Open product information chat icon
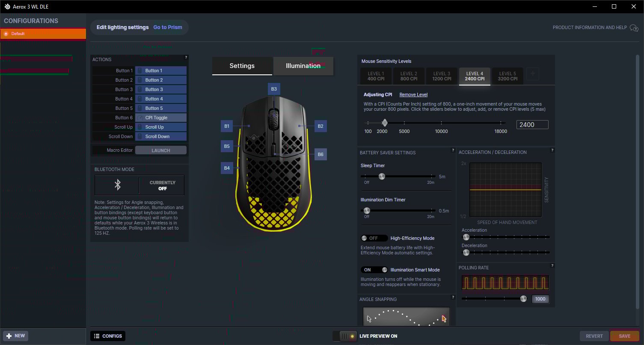Screen dimensions: 644x345 pos(634,28)
